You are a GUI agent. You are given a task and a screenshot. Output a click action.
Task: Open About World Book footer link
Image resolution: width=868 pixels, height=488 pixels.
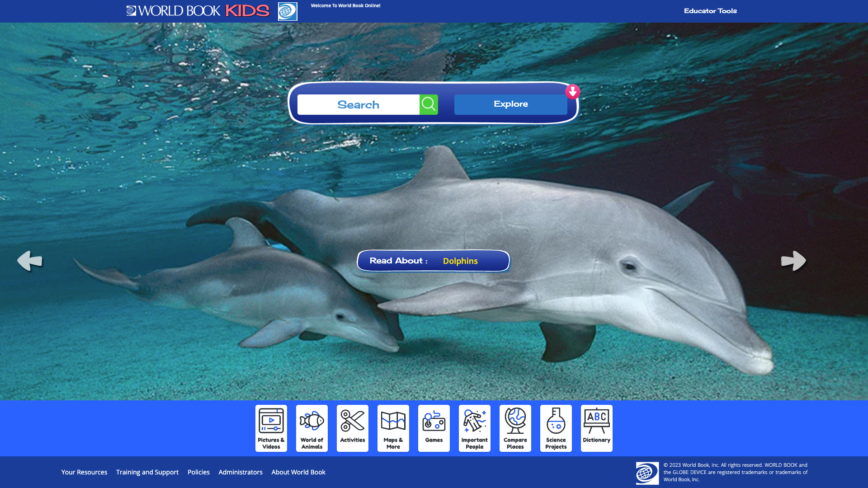pos(298,472)
